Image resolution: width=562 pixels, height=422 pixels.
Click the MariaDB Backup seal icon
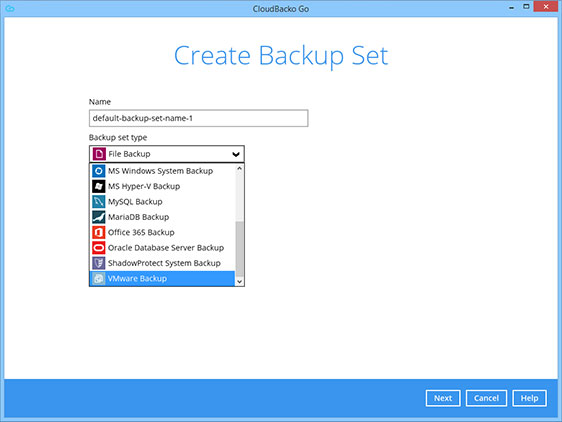(99, 217)
